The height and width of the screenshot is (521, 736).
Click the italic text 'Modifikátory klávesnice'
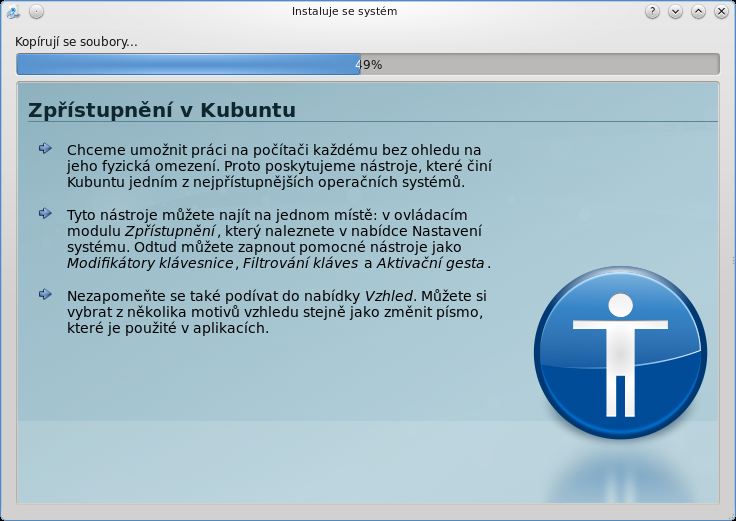[150, 263]
